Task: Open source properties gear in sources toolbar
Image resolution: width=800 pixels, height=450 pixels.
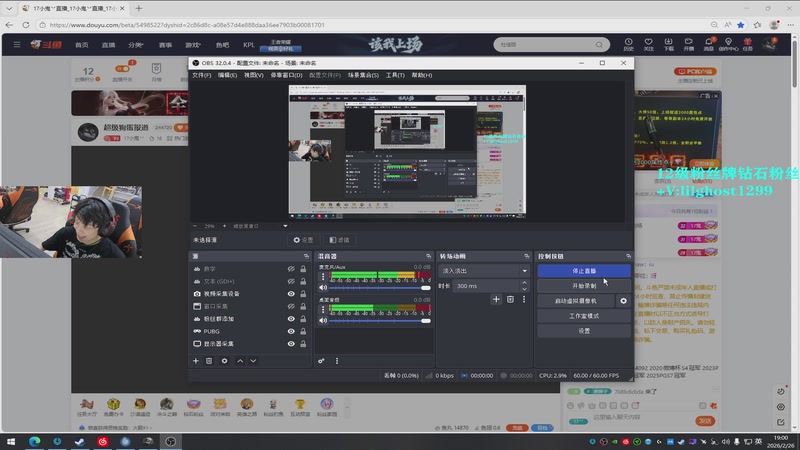Action: tap(224, 361)
